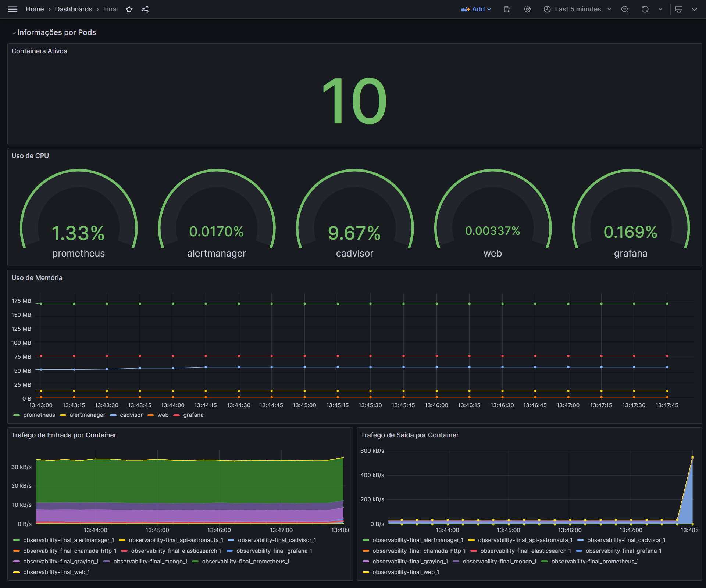The width and height of the screenshot is (706, 588).
Task: Star this dashboard as favorite
Action: point(129,9)
